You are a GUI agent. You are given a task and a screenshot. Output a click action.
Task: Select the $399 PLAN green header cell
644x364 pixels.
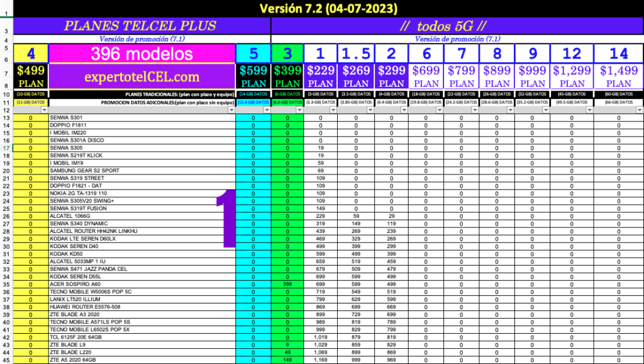pyautogui.click(x=287, y=76)
